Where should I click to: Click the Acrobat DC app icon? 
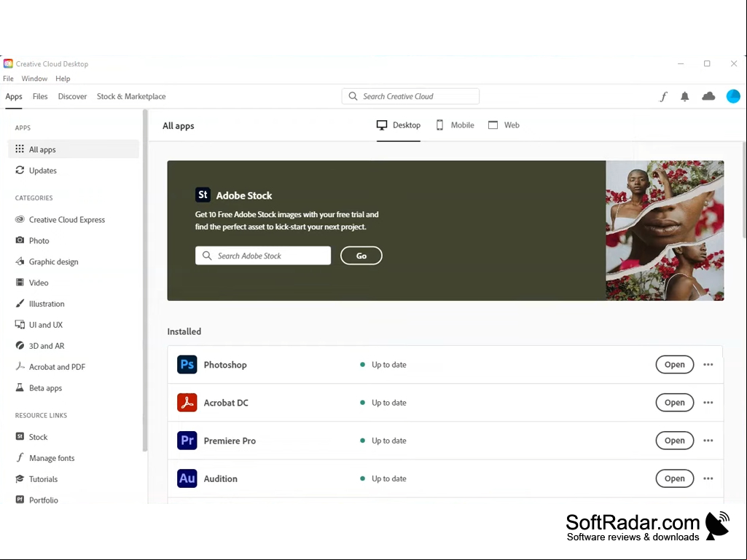pyautogui.click(x=187, y=403)
